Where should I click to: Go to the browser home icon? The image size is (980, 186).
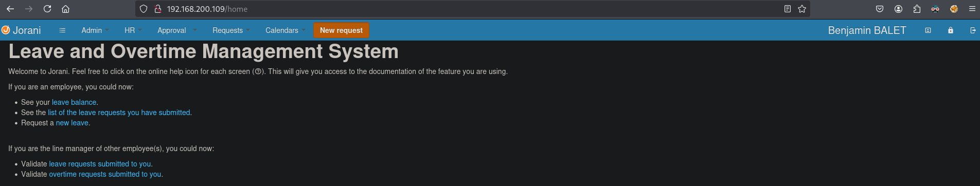click(65, 9)
